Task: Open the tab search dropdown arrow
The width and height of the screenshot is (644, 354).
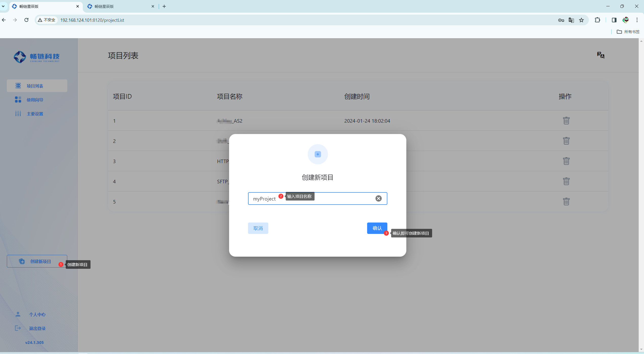Action: point(3,6)
